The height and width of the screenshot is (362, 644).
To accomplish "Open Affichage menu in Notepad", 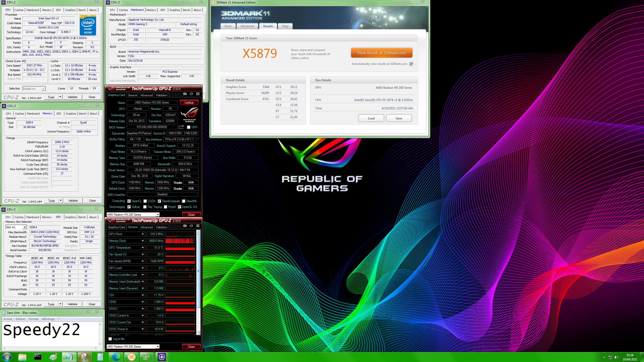I will tap(48, 319).
